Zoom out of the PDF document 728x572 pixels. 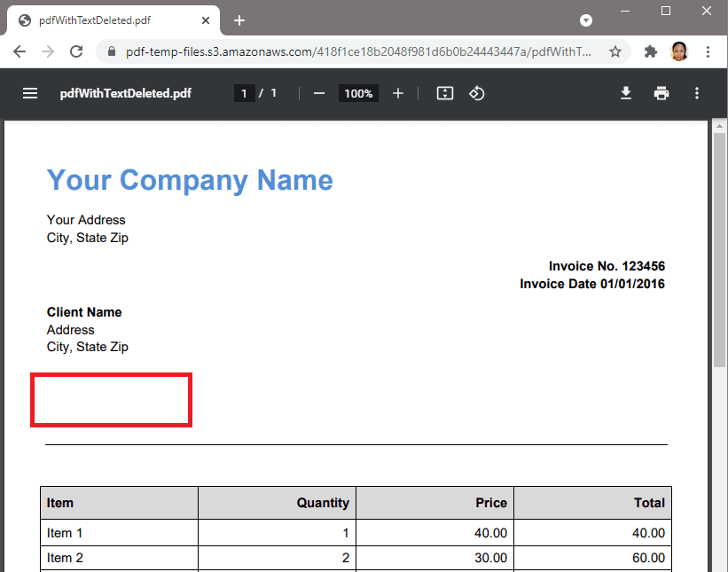pyautogui.click(x=318, y=93)
